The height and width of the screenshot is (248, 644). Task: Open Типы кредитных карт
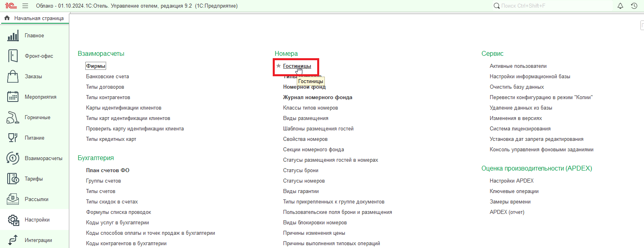111,139
